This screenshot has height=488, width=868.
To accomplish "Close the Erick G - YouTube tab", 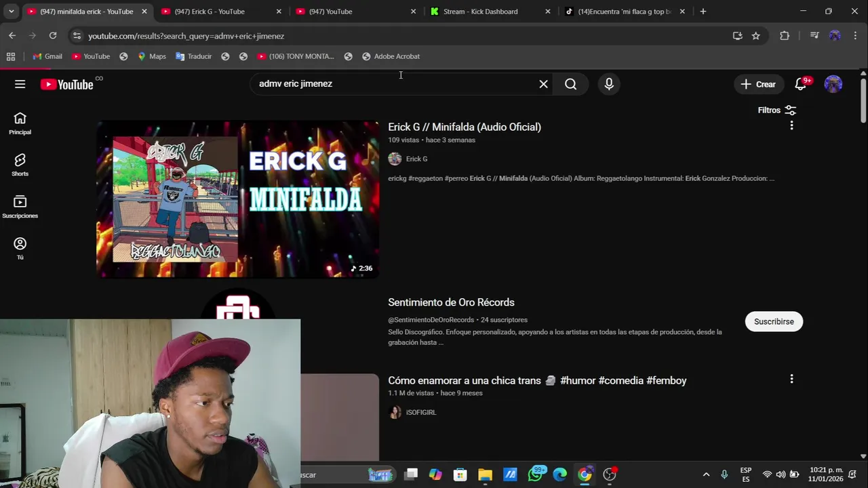I will 279,12.
